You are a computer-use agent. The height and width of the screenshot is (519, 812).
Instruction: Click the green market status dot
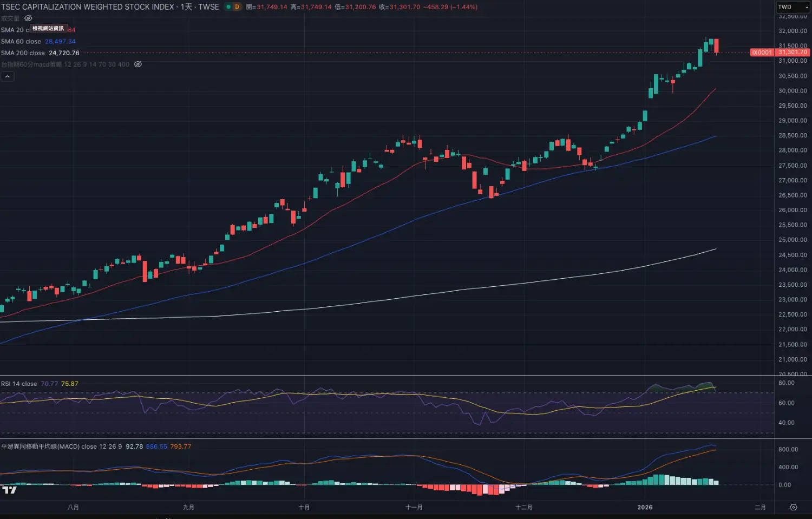228,7
